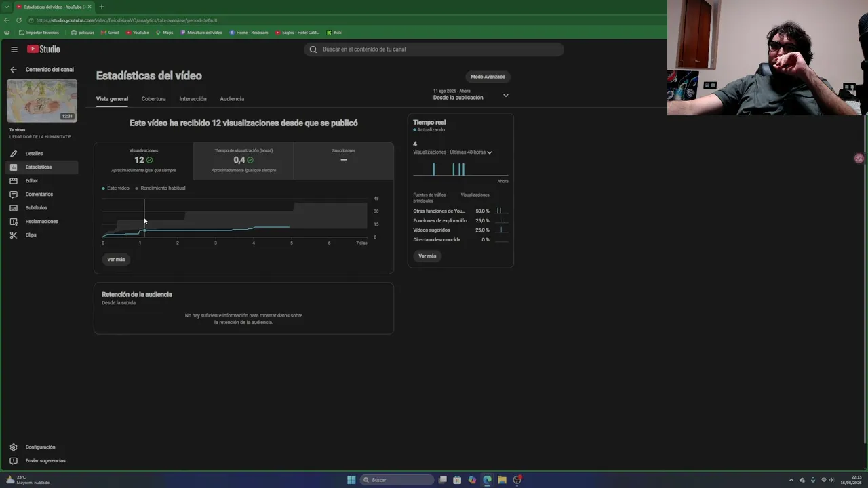This screenshot has height=488, width=868.
Task: Open a new browser tab with plus icon
Action: [102, 7]
